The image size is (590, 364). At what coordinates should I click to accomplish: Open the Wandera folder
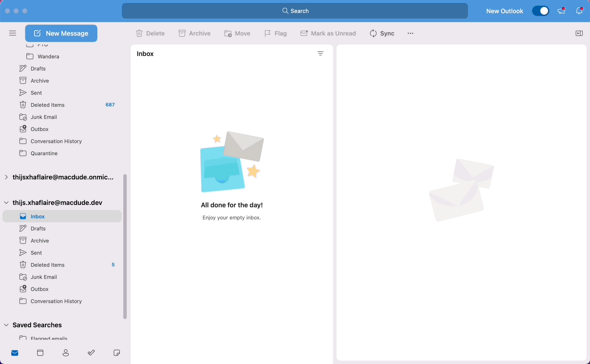62,57
